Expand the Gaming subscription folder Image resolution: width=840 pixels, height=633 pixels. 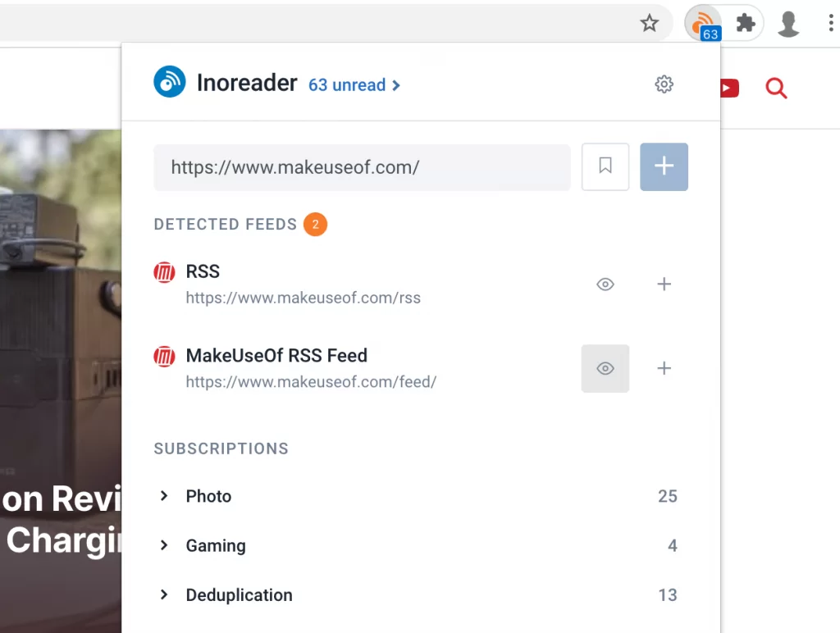164,545
